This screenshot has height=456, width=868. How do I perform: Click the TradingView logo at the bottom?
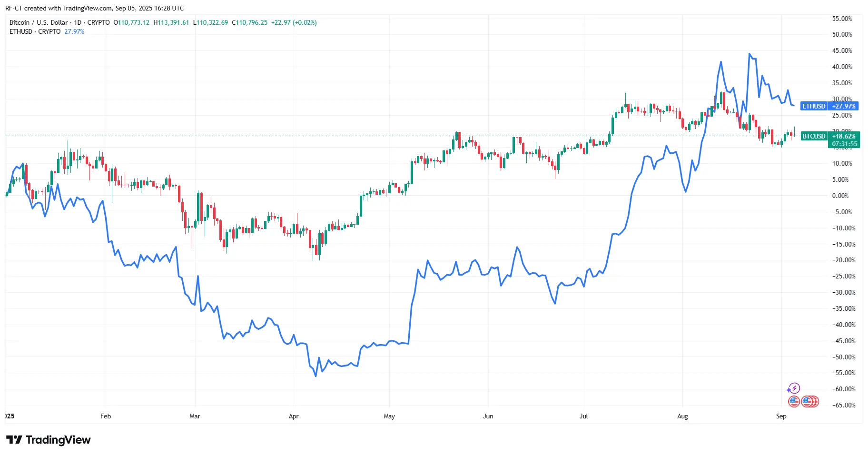click(48, 440)
